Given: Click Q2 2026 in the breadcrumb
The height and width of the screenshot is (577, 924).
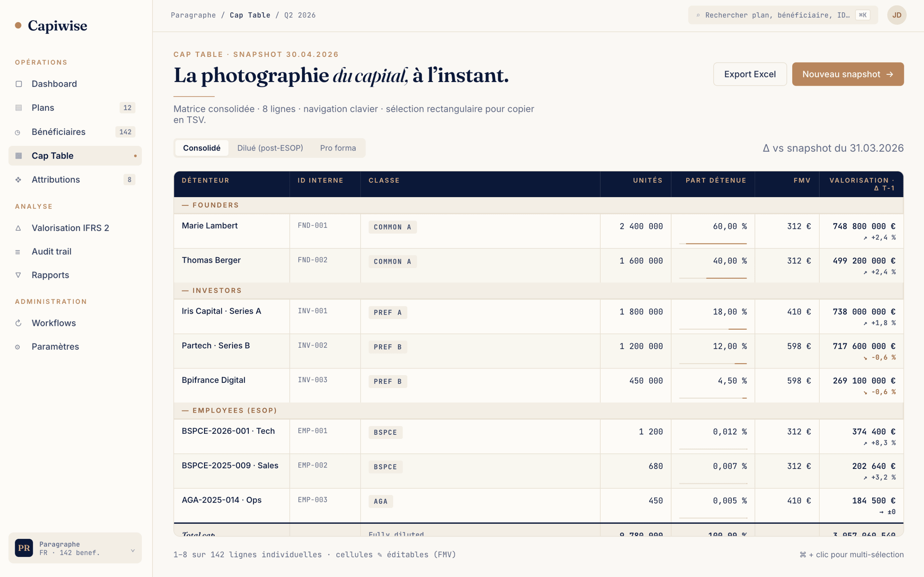Looking at the screenshot, I should (300, 15).
